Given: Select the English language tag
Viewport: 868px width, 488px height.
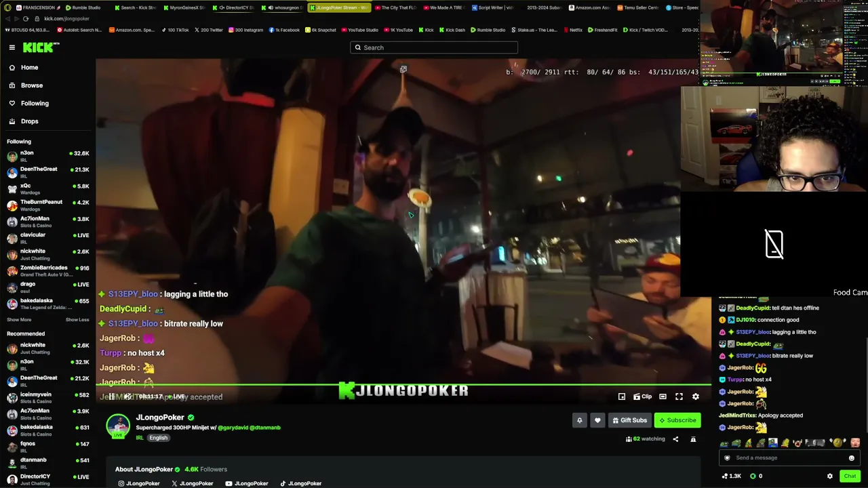Looking at the screenshot, I should click(158, 438).
